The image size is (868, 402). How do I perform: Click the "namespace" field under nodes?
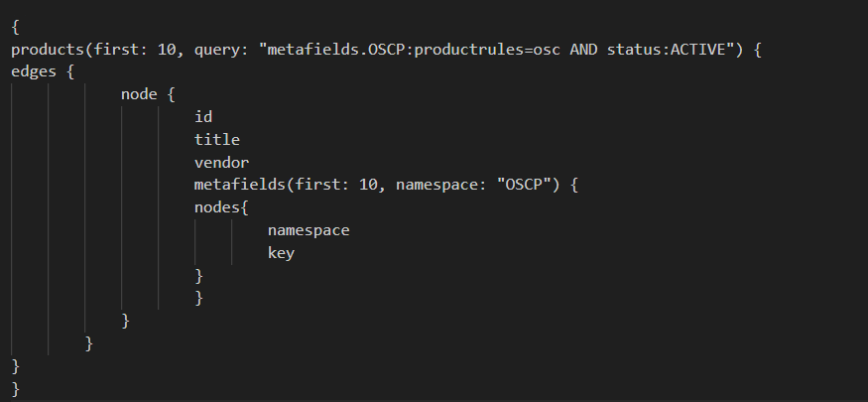309,231
